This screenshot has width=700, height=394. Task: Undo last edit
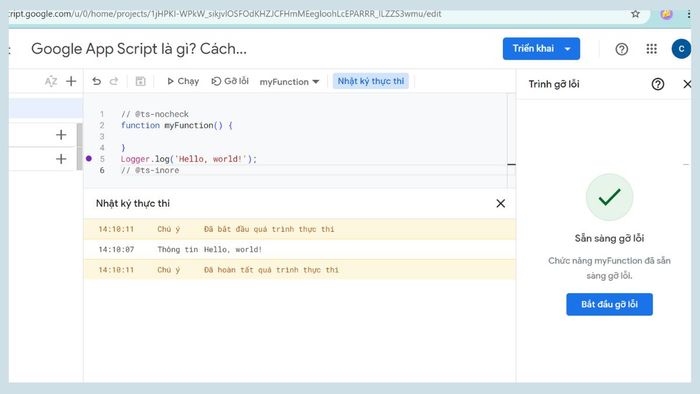tap(96, 81)
